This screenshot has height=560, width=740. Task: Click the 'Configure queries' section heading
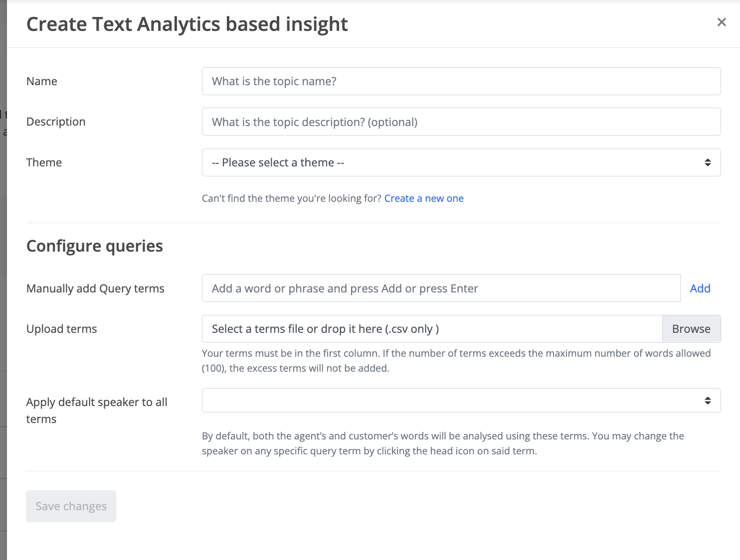pos(95,246)
